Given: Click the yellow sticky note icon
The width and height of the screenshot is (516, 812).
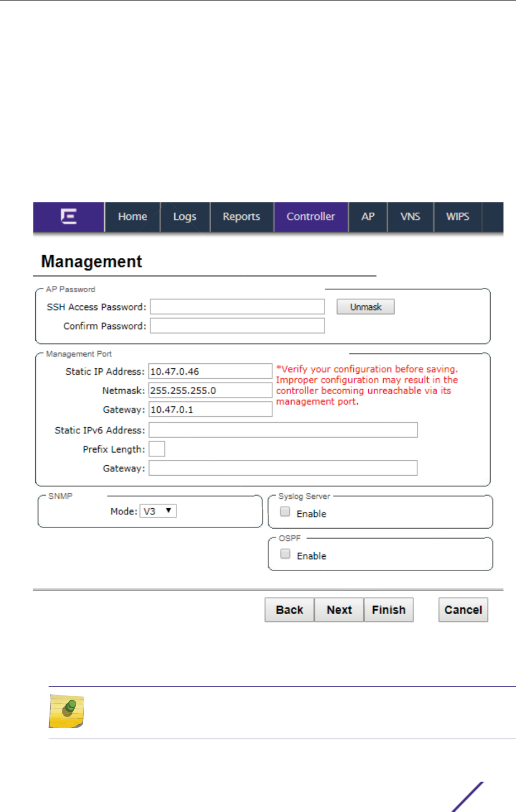Looking at the screenshot, I should coord(66,711).
